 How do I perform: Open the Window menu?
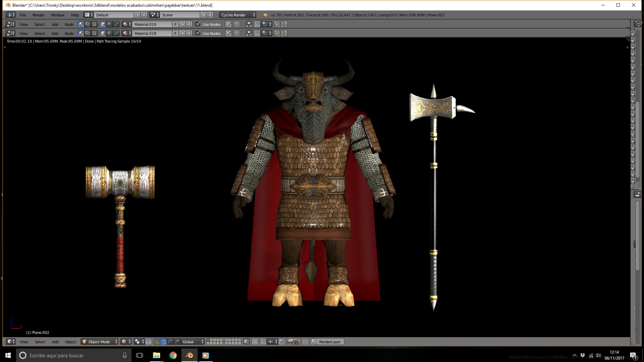tap(57, 15)
